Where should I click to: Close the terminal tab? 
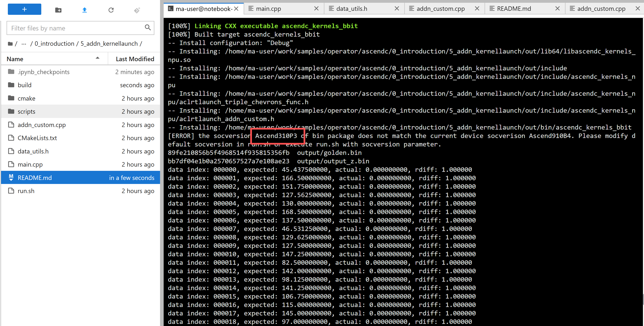click(x=236, y=9)
